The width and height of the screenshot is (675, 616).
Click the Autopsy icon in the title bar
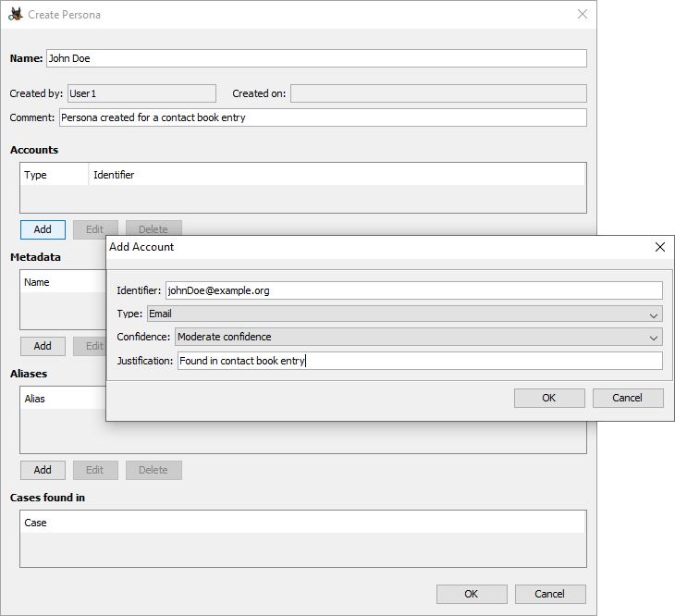pos(16,15)
